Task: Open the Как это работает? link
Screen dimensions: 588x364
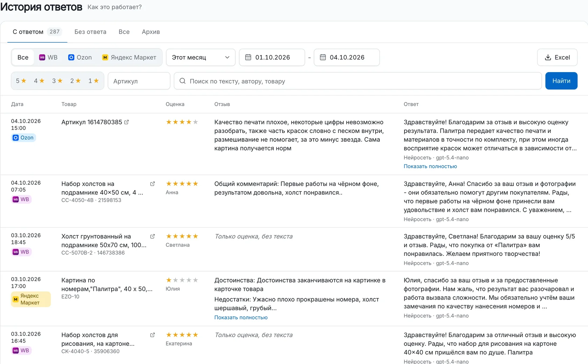Action: [114, 7]
